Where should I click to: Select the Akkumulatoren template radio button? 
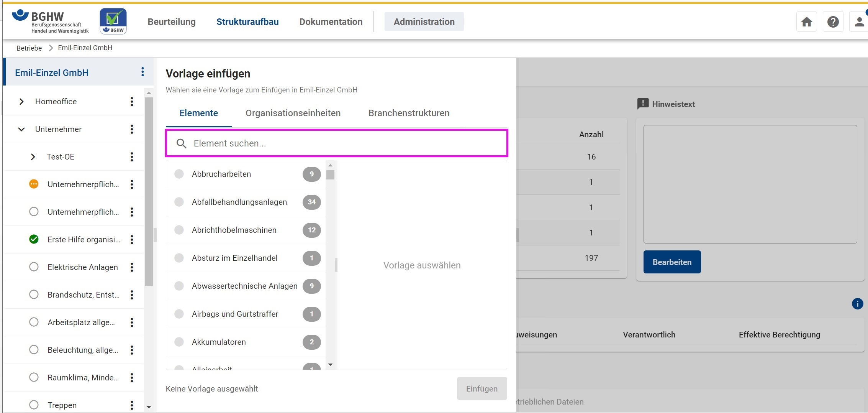click(179, 342)
